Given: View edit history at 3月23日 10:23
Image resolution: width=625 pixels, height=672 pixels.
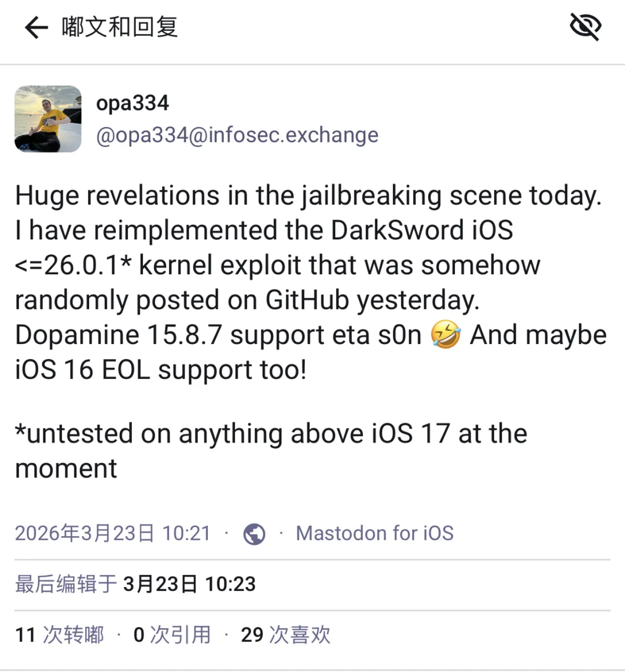Looking at the screenshot, I should pos(189,584).
